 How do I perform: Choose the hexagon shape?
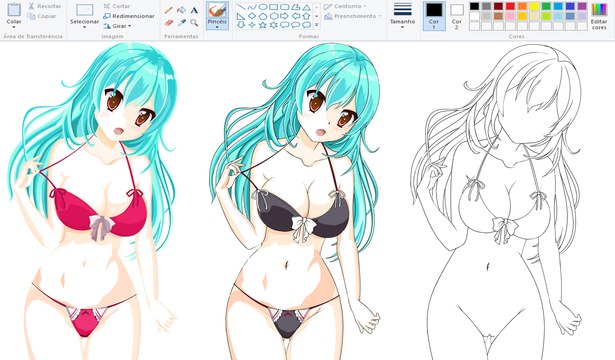[x=274, y=16]
